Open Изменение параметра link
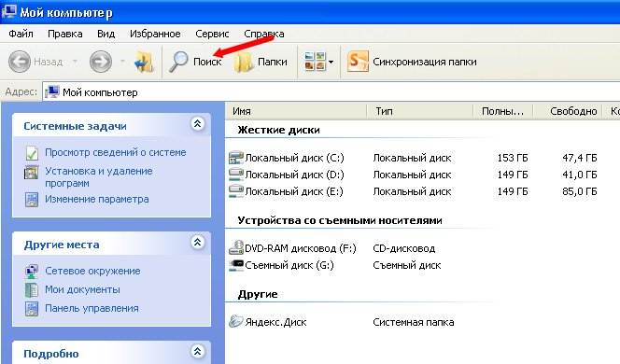 [x=97, y=199]
